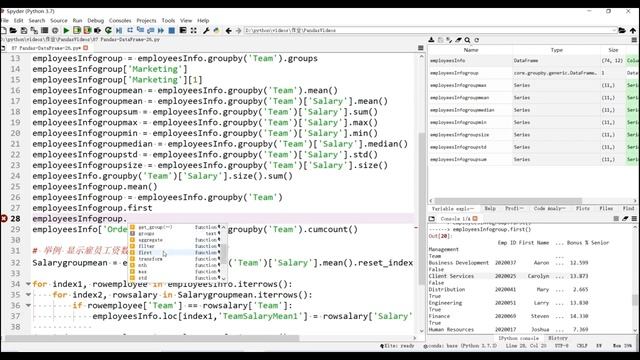This screenshot has height=360, width=640.
Task: Select the IPython console tab
Action: 519,338
